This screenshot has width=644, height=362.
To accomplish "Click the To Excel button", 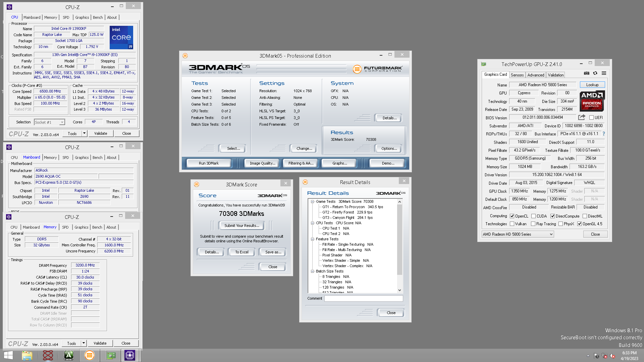I will [242, 252].
